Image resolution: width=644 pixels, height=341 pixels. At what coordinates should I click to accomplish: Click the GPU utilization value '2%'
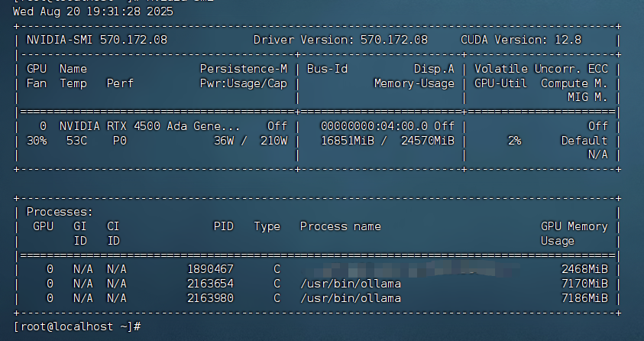[514, 141]
